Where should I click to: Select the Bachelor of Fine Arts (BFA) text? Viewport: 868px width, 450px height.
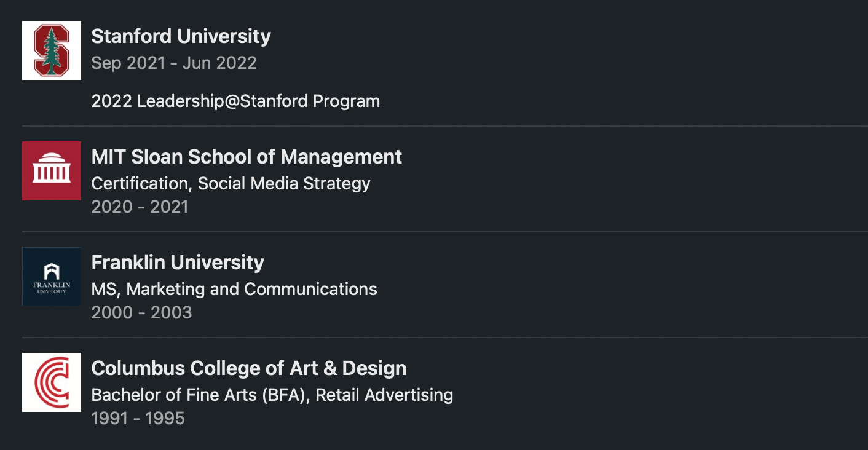(201, 395)
